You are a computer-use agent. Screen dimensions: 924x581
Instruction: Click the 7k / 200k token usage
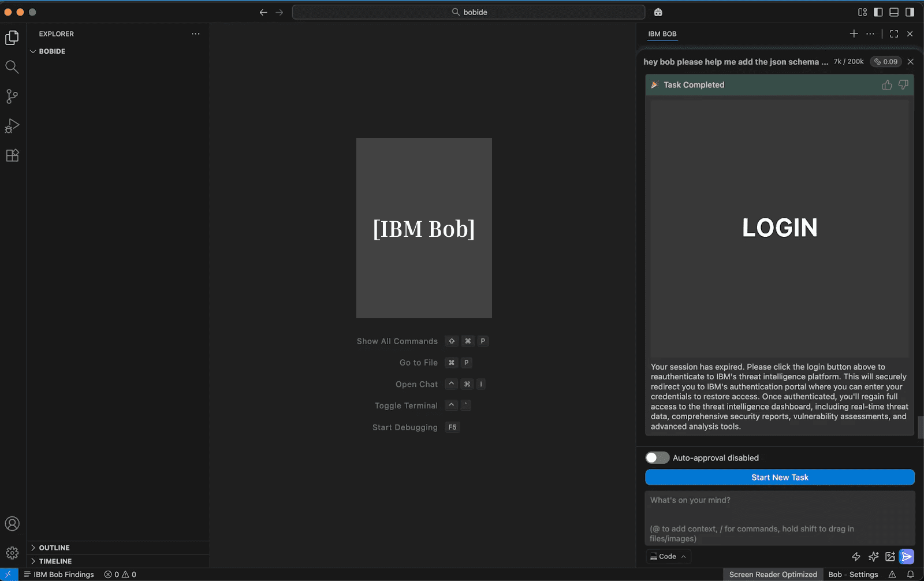coord(848,62)
